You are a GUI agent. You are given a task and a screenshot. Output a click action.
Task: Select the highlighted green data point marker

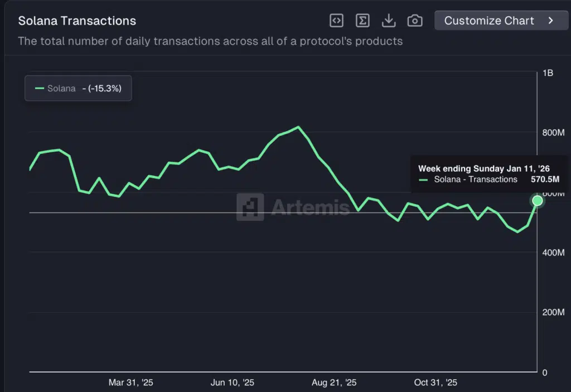pos(537,200)
